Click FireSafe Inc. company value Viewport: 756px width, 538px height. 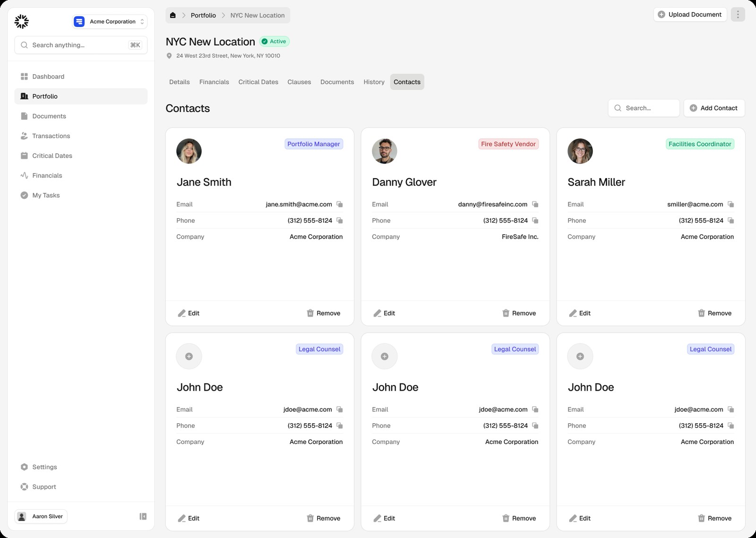tap(520, 237)
